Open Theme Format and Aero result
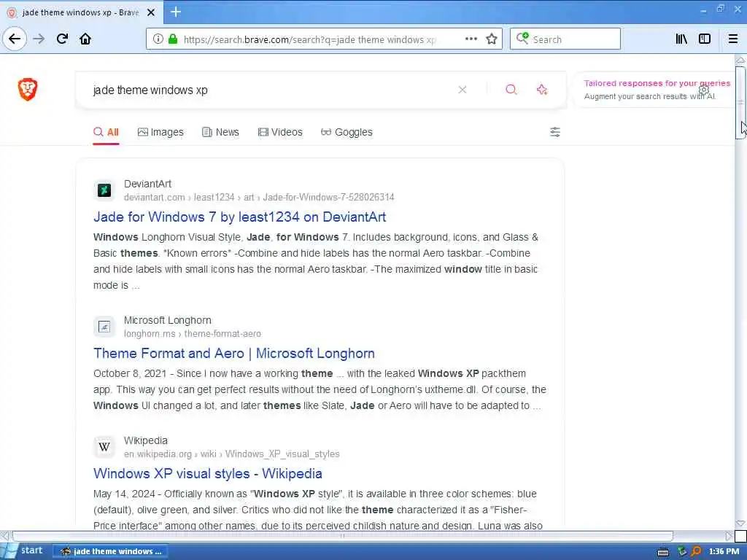Screen dimensions: 747x560 pyautogui.click(x=234, y=354)
